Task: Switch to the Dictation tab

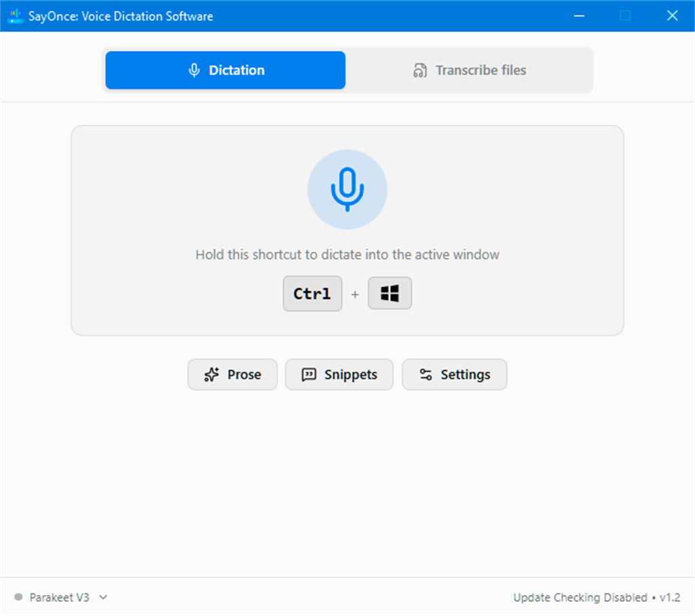Action: pos(225,70)
